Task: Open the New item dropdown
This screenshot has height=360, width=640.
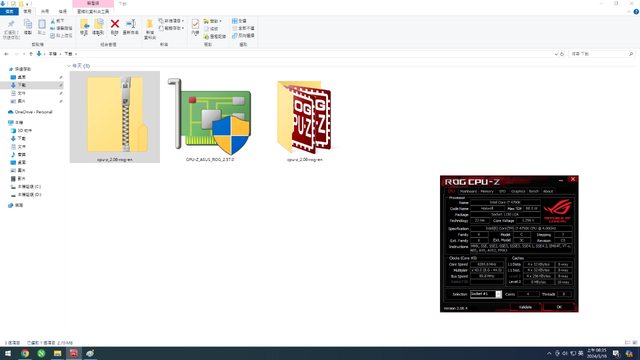Action: coord(171,21)
